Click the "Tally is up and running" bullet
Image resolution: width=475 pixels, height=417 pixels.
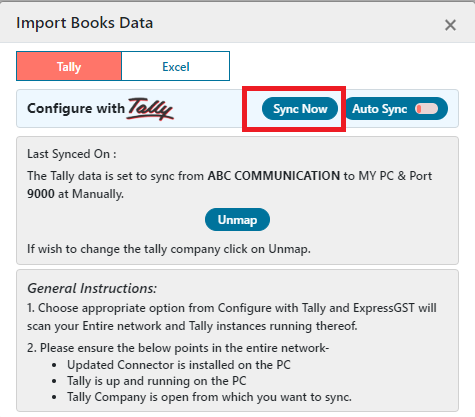tap(157, 381)
